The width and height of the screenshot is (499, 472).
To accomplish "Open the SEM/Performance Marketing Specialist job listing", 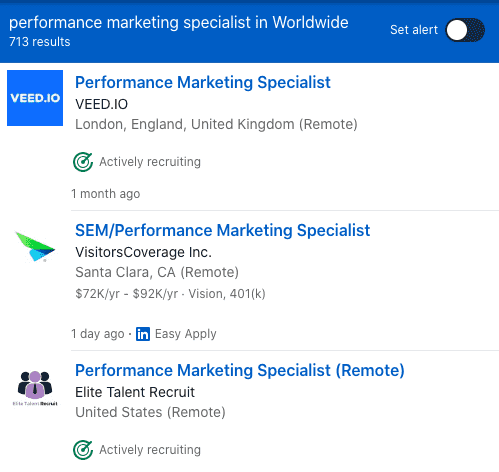I will coord(223,230).
